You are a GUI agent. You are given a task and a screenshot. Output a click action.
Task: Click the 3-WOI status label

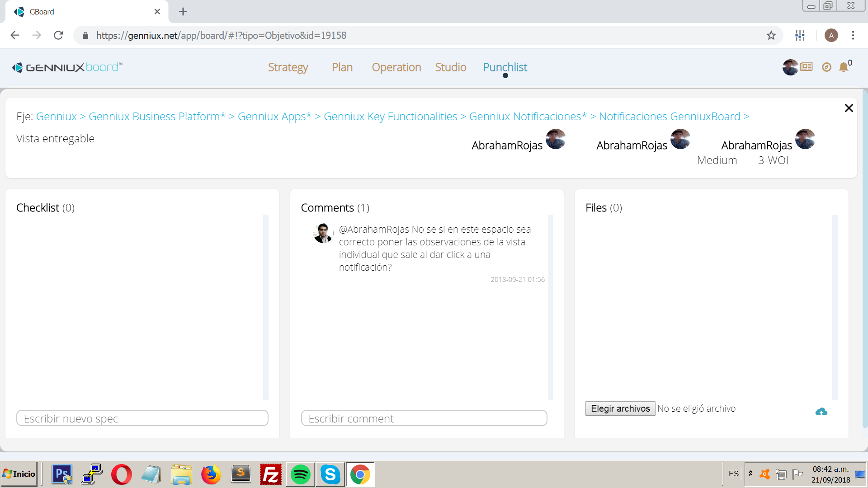[773, 160]
